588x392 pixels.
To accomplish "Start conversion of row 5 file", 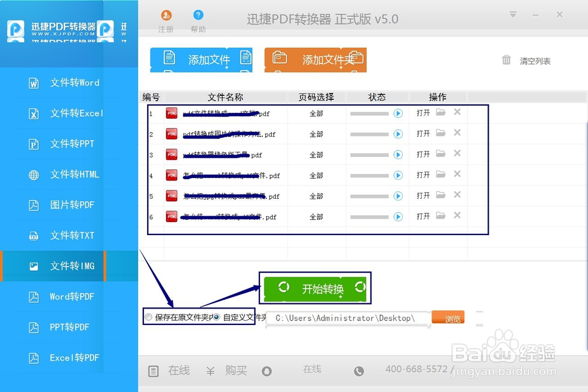I will (398, 196).
